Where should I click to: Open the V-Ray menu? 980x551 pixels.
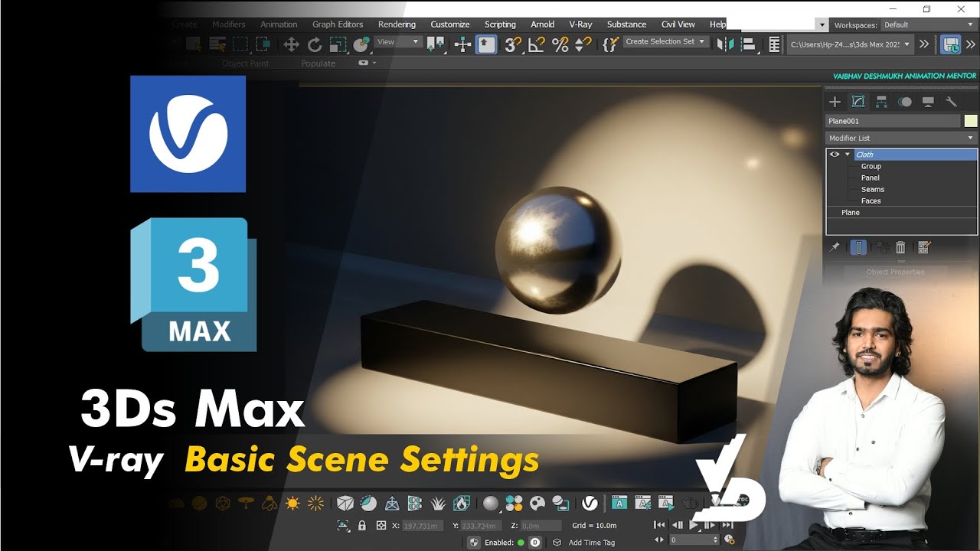(x=580, y=24)
